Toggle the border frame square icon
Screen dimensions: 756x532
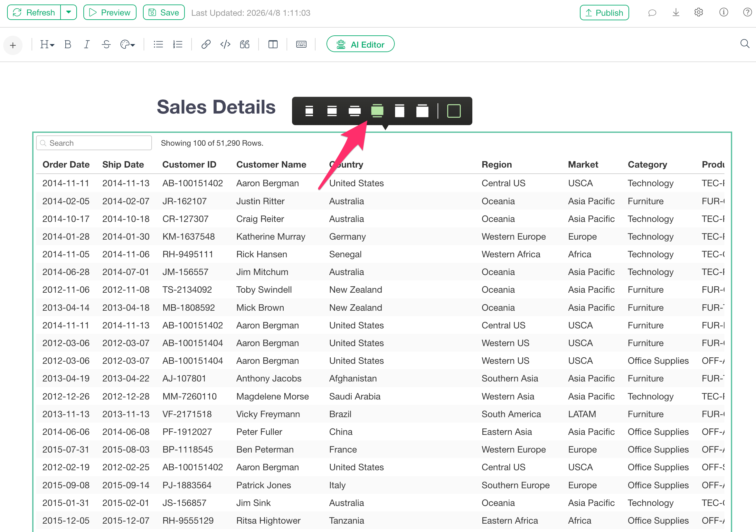[453, 111]
